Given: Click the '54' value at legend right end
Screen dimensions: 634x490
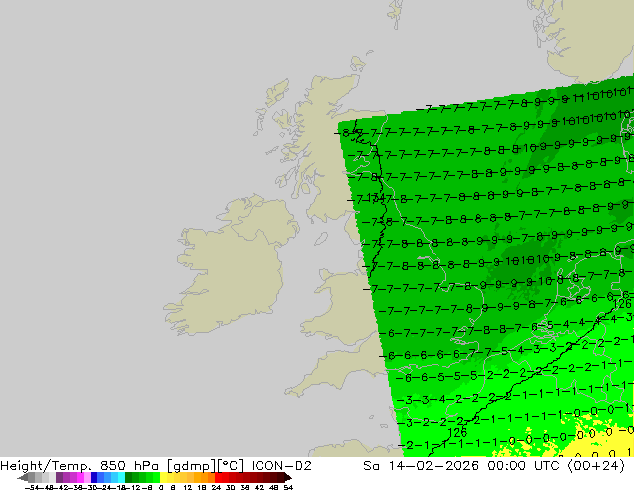Looking at the screenshot, I should pyautogui.click(x=288, y=487).
